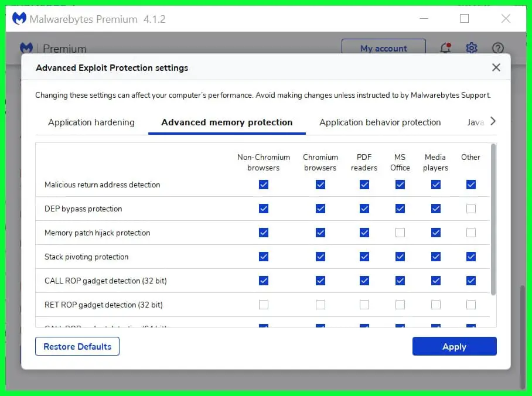Image resolution: width=532 pixels, height=396 pixels.
Task: Click the Malwarebytes logo beside Premium
Action: tap(26, 48)
